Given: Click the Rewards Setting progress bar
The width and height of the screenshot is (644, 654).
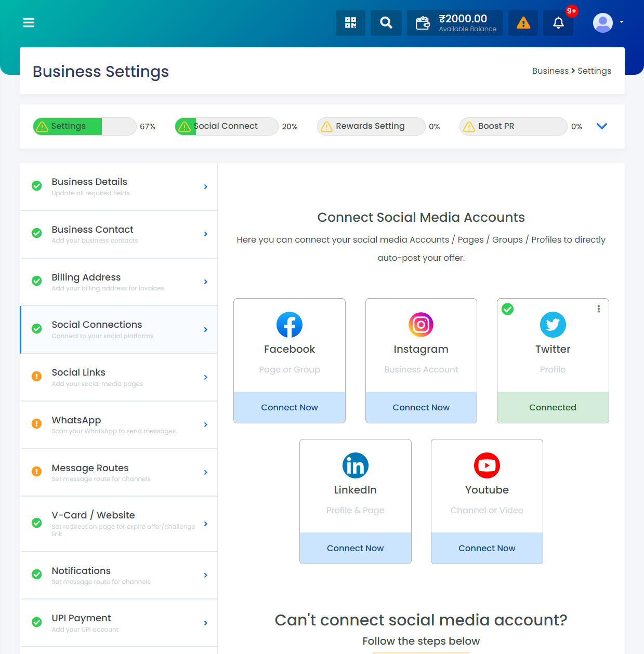Looking at the screenshot, I should pos(371,126).
